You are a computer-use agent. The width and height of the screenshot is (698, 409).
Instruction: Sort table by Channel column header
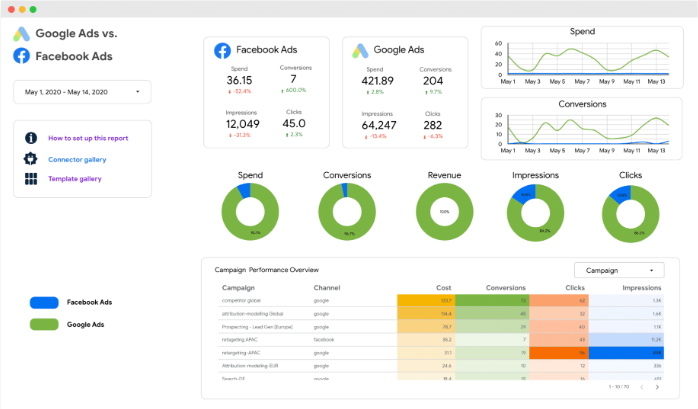click(327, 288)
